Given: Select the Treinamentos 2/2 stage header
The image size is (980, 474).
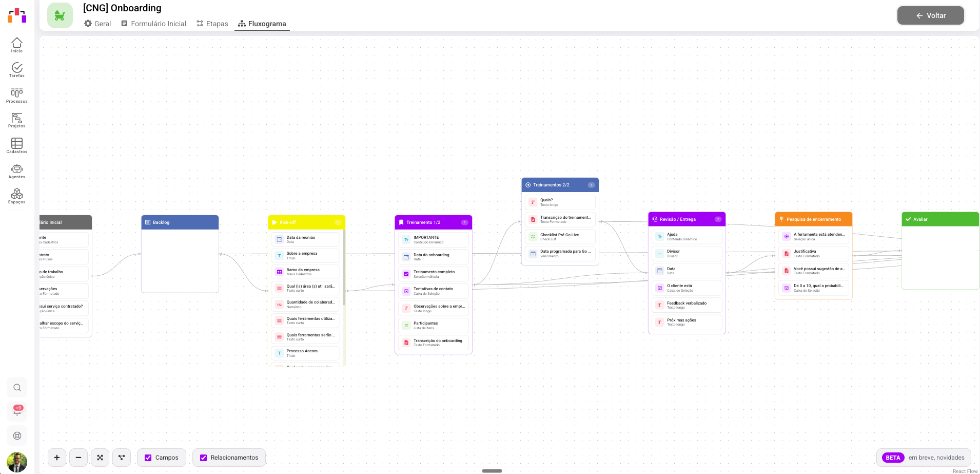Looking at the screenshot, I should click(560, 185).
